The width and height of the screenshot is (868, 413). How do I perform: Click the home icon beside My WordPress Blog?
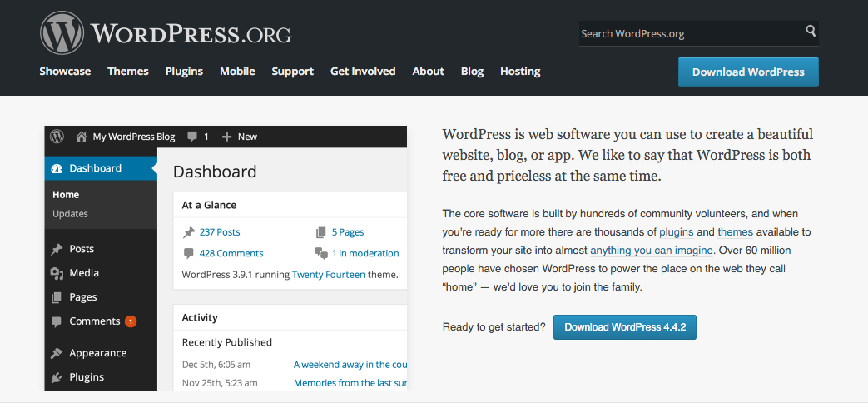(82, 137)
